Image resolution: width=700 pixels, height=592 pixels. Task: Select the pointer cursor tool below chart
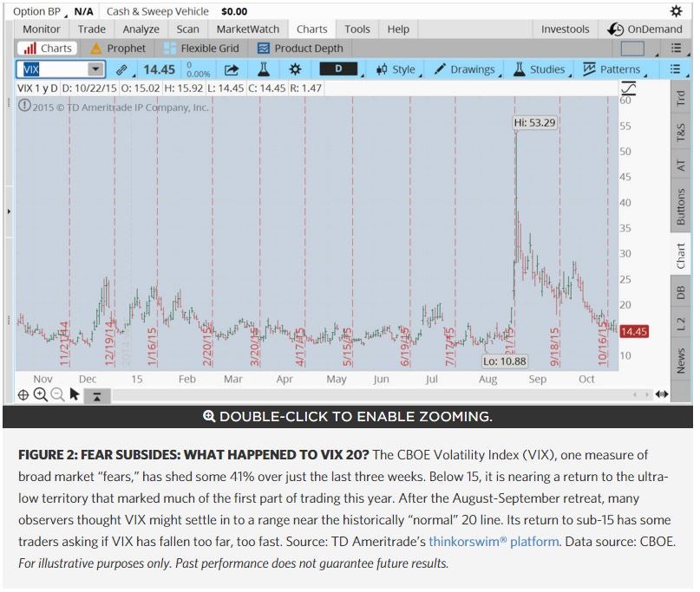75,394
